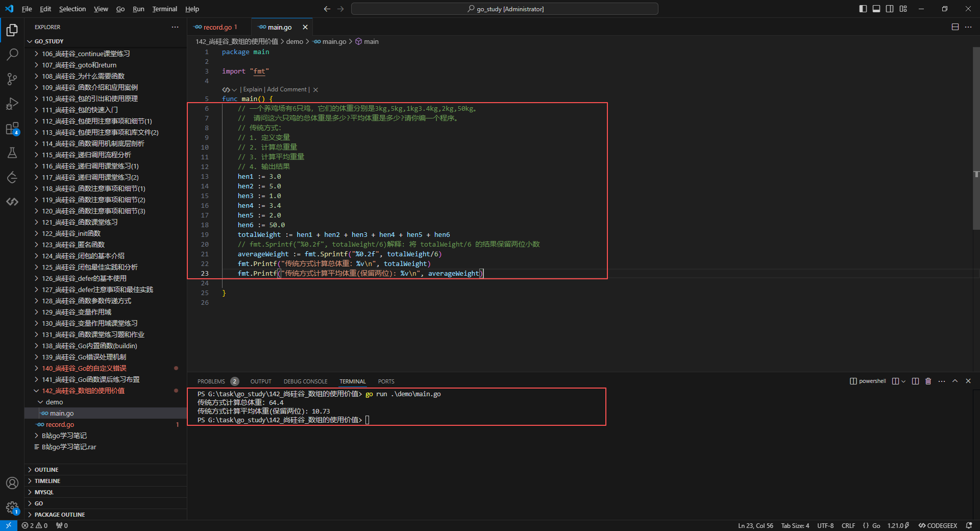Collapse the demo folder
This screenshot has height=531, width=980.
106,402
